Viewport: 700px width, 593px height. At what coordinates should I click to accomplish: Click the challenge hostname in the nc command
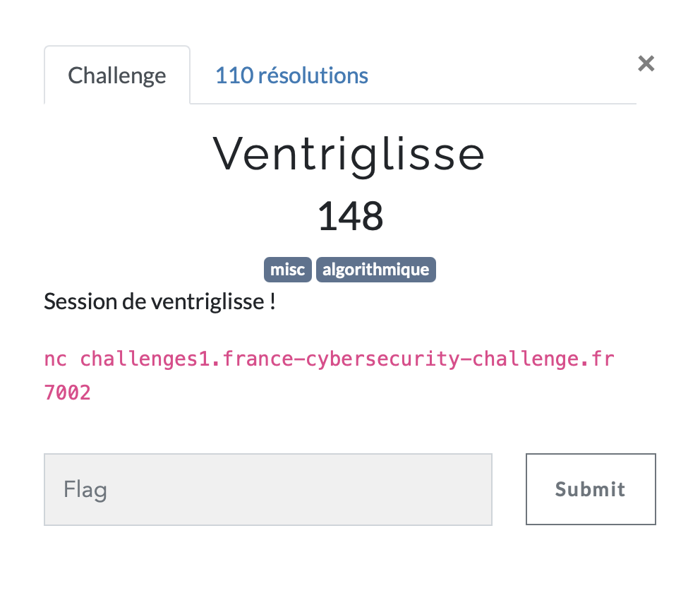click(347, 359)
